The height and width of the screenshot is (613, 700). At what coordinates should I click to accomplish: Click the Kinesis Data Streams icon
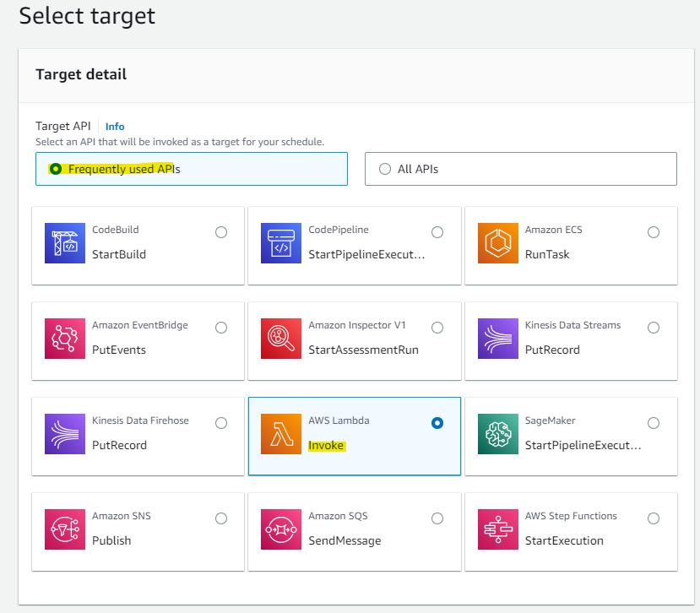pos(497,339)
